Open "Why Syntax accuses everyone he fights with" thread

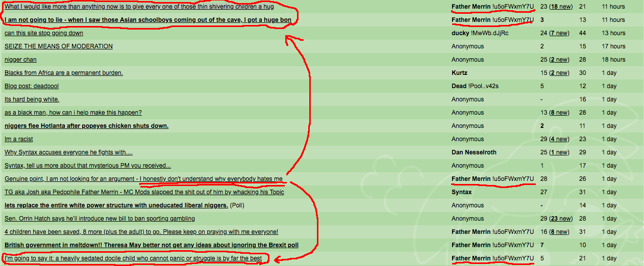68,152
